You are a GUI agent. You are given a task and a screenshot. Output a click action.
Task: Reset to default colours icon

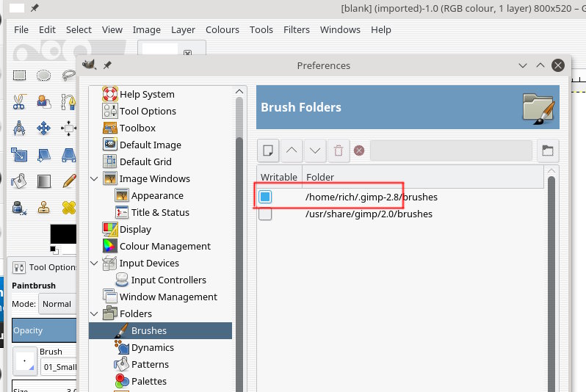pyautogui.click(x=54, y=250)
